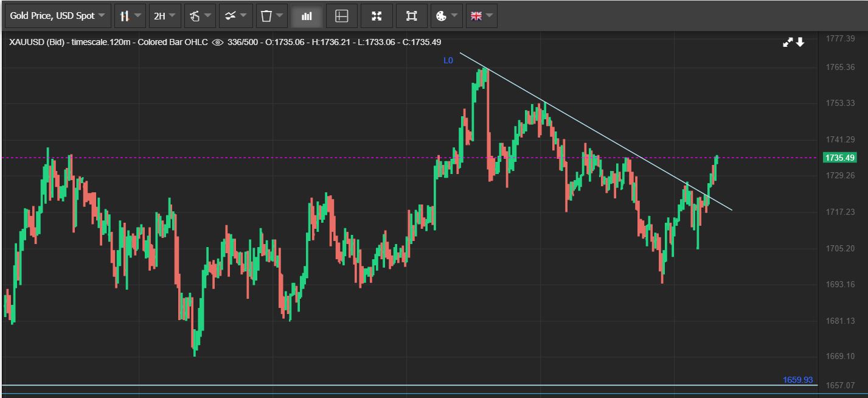The image size is (868, 398).
Task: Open the Gold Price, USD Spot symbol dropdown
Action: click(58, 16)
